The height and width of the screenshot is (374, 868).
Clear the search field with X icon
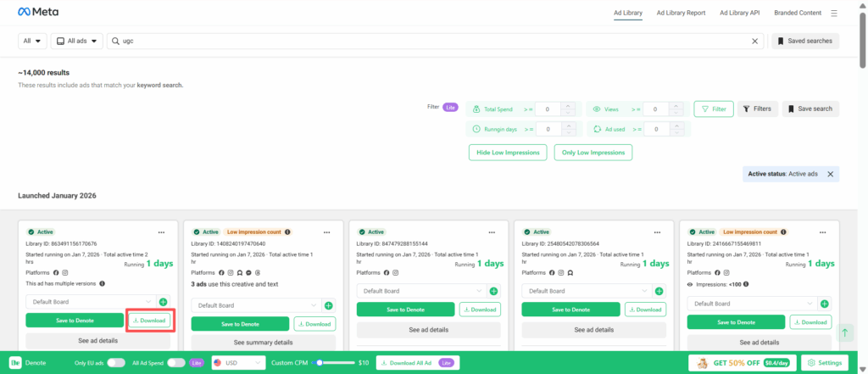(x=755, y=41)
